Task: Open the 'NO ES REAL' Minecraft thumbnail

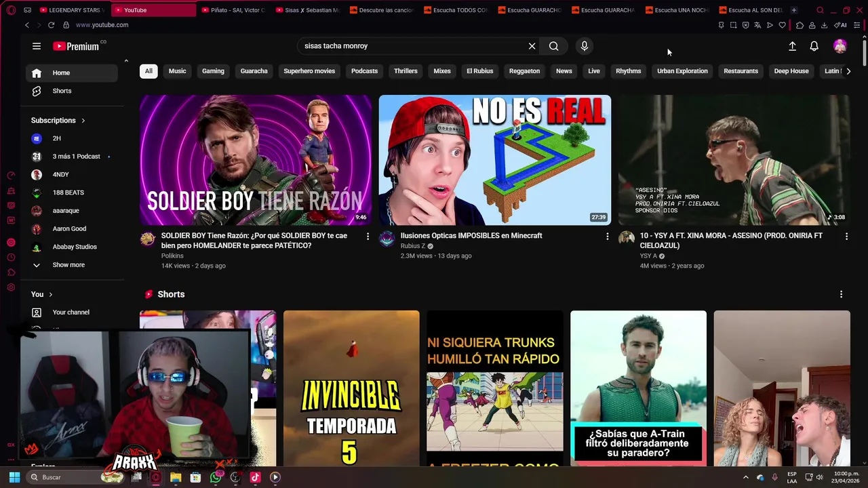Action: point(495,160)
